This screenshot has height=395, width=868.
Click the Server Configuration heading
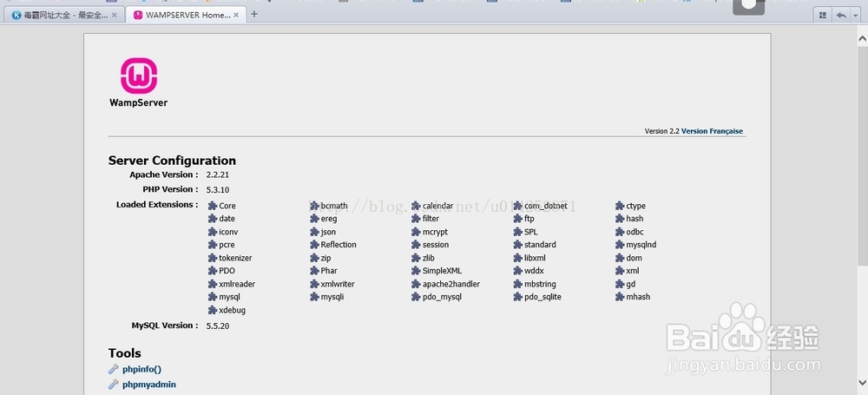pos(172,161)
